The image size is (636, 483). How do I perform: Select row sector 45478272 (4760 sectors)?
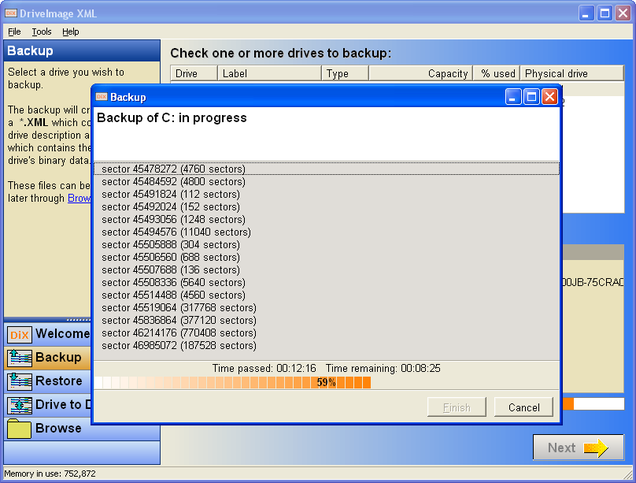tap(327, 169)
